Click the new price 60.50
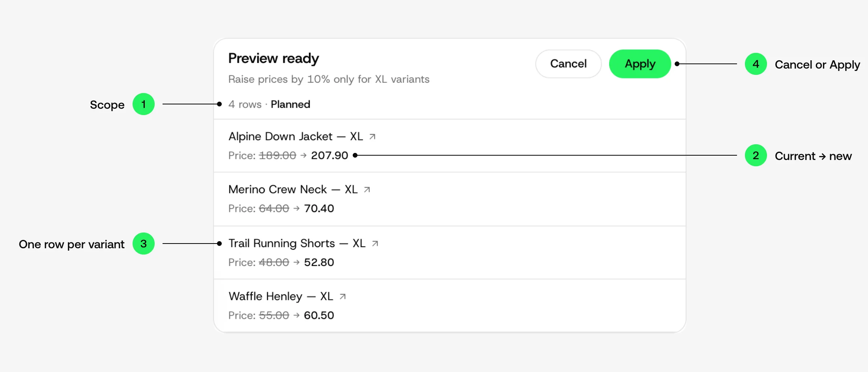The image size is (868, 372). [x=319, y=315]
